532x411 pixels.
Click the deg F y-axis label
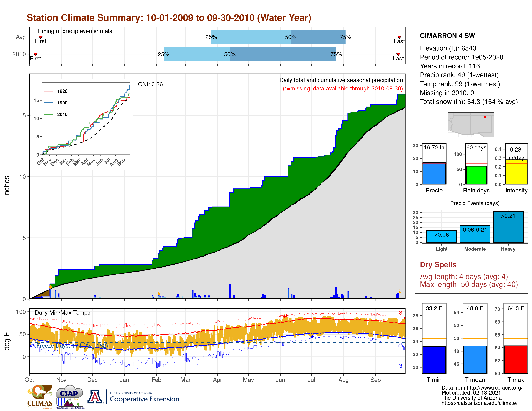coord(7,341)
